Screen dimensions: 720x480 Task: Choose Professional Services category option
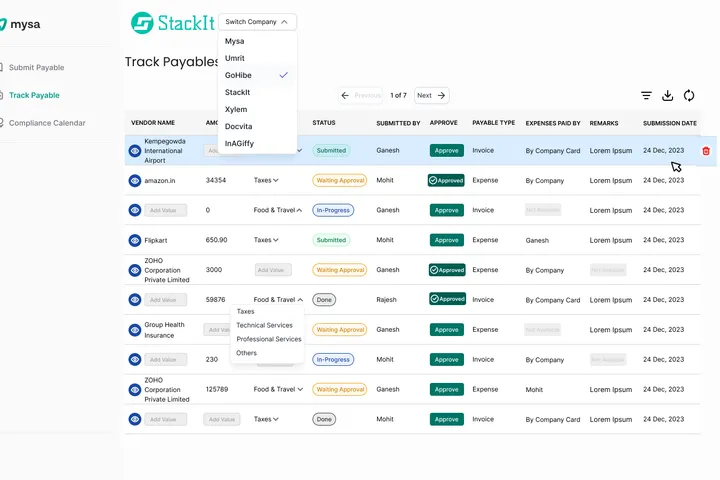[x=269, y=339]
